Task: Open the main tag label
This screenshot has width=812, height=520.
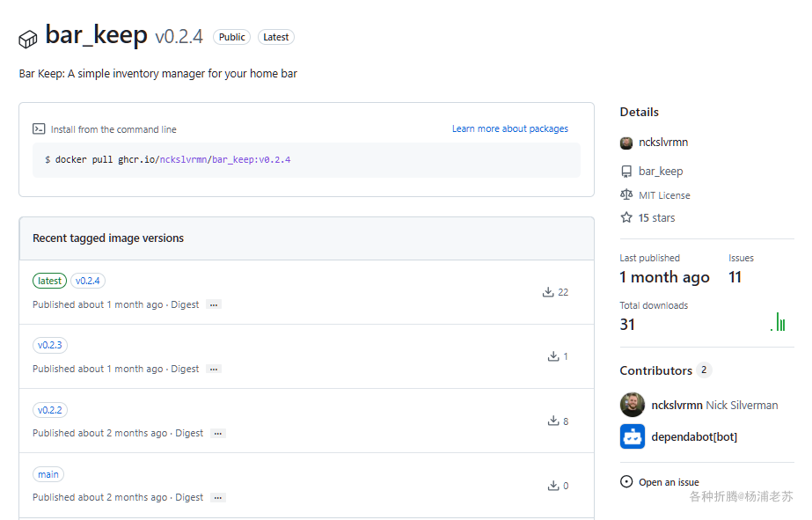Action: (48, 474)
